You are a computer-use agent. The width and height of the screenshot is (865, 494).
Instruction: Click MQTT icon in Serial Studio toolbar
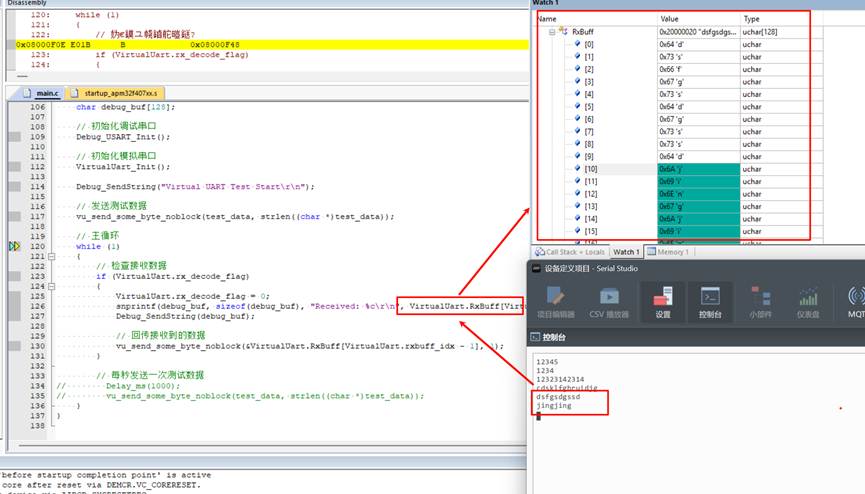coord(856,302)
